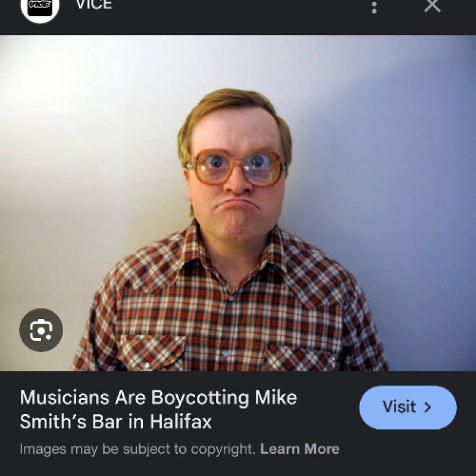Tap the VICE source name text
The height and width of the screenshot is (476, 476).
[94, 5]
